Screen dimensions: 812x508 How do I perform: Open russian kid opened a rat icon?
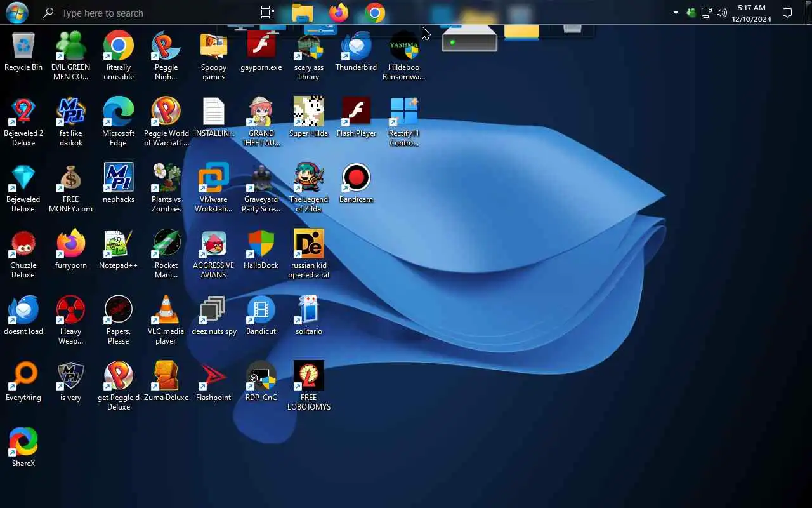click(309, 254)
